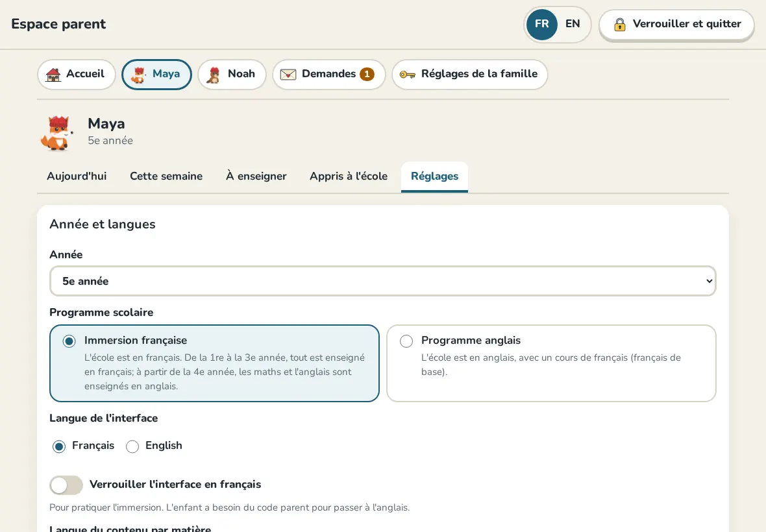The height and width of the screenshot is (532, 766).
Task: Click the Maya name heading
Action: [x=106, y=124]
